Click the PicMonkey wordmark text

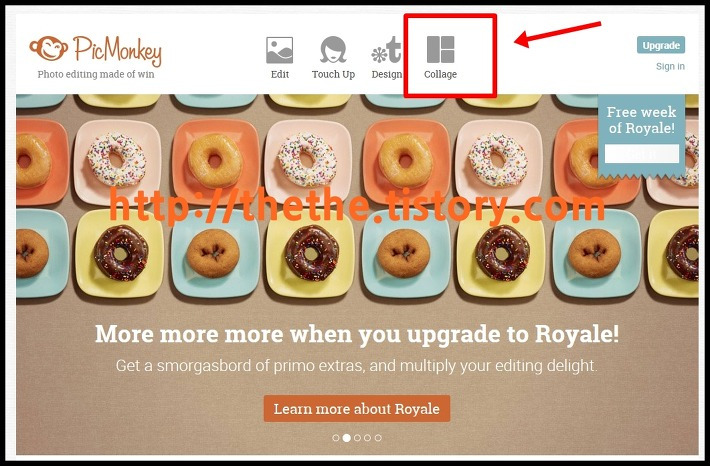[x=117, y=51]
